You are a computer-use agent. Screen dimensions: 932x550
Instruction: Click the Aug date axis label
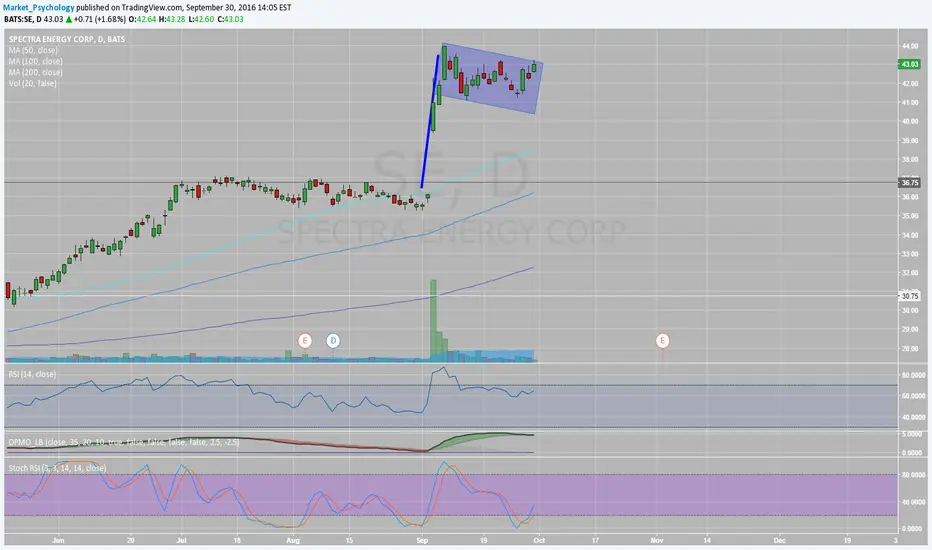pyautogui.click(x=292, y=540)
